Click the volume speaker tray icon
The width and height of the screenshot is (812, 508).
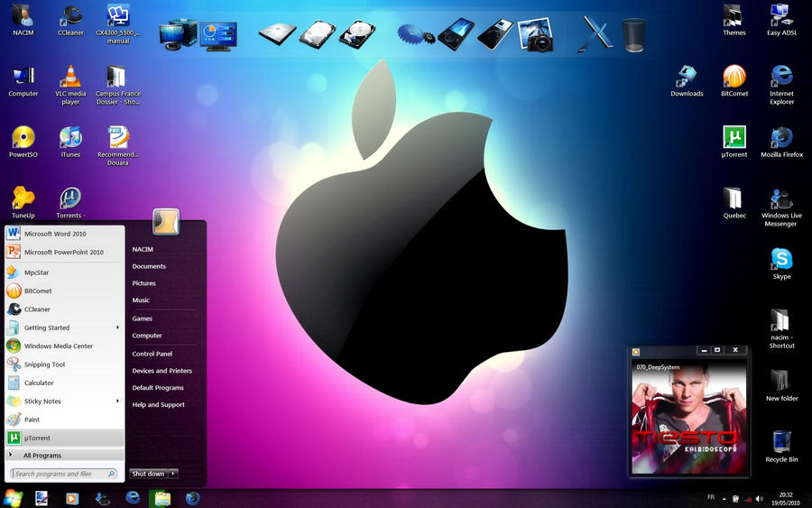pyautogui.click(x=759, y=499)
